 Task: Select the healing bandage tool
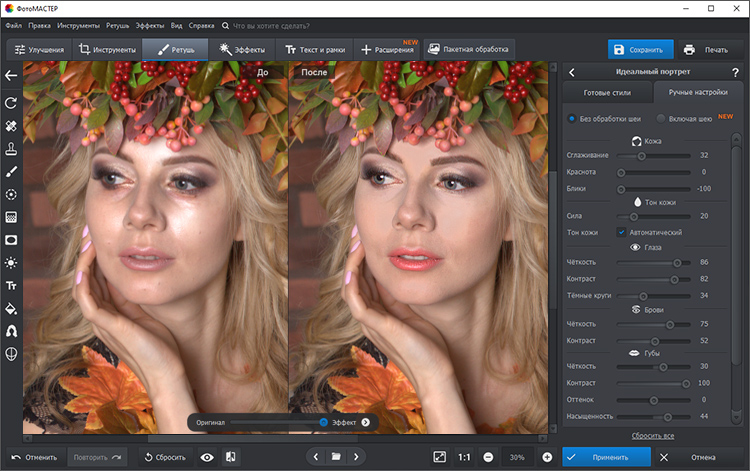click(x=11, y=127)
